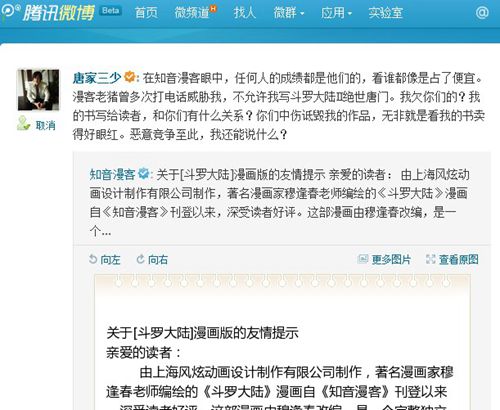This screenshot has height=410, width=500.
Task: Open 更多图片 to see more pictures
Action: click(x=384, y=259)
